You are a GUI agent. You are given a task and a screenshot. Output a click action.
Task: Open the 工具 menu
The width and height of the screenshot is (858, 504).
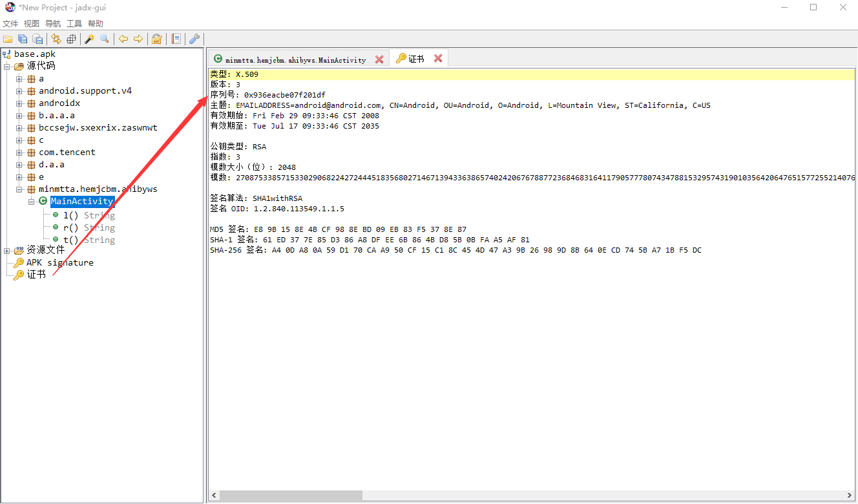pos(74,23)
